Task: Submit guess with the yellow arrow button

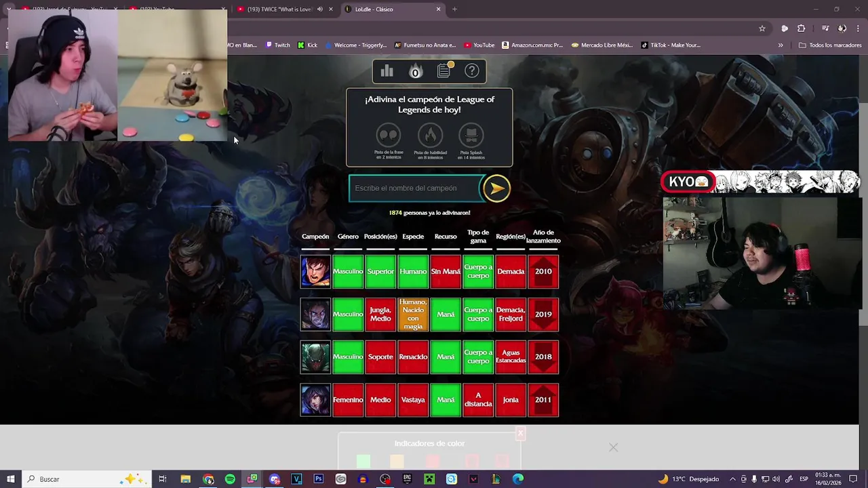Action: [x=496, y=188]
